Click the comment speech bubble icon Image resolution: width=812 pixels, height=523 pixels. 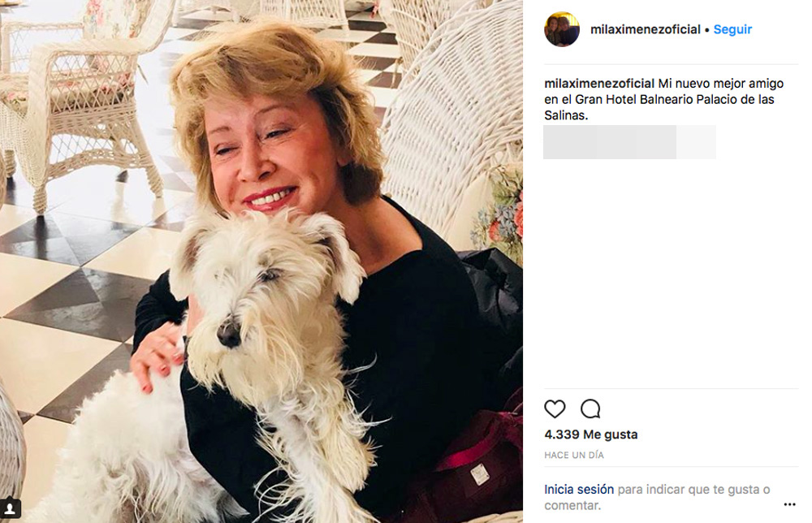590,408
